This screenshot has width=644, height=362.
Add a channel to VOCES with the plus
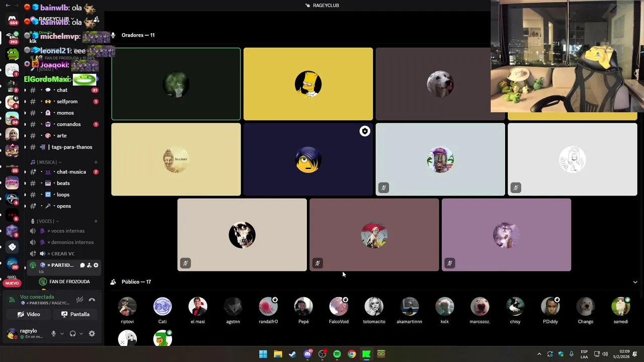coord(96,221)
